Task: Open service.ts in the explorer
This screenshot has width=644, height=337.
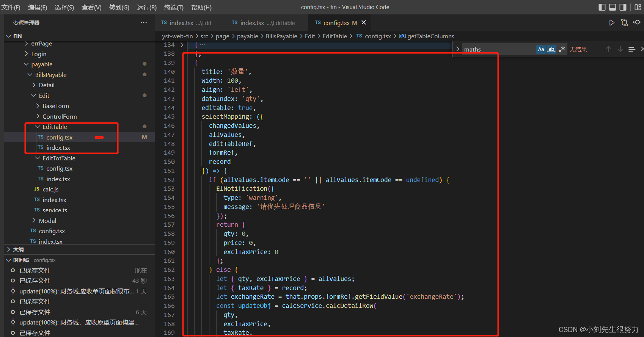Action: pyautogui.click(x=55, y=210)
